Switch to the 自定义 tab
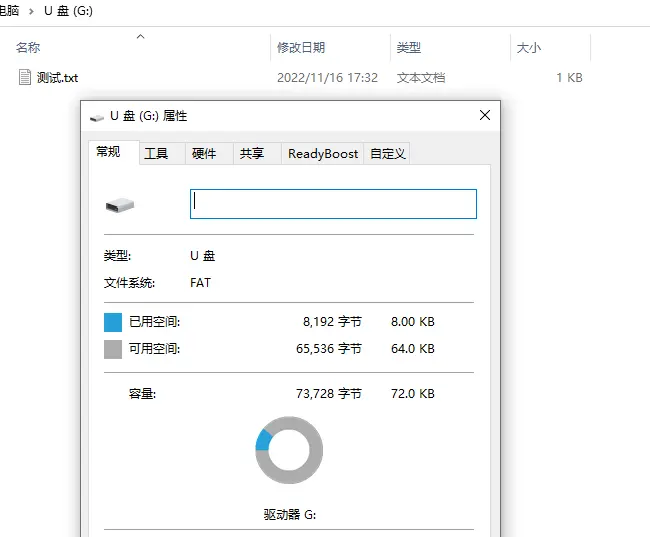This screenshot has width=650, height=537. [x=388, y=154]
